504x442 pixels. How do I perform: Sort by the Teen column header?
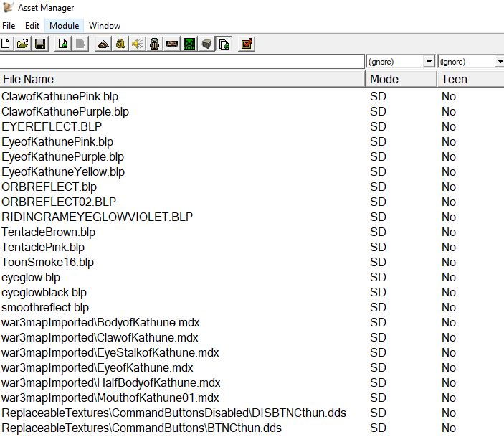coord(470,79)
